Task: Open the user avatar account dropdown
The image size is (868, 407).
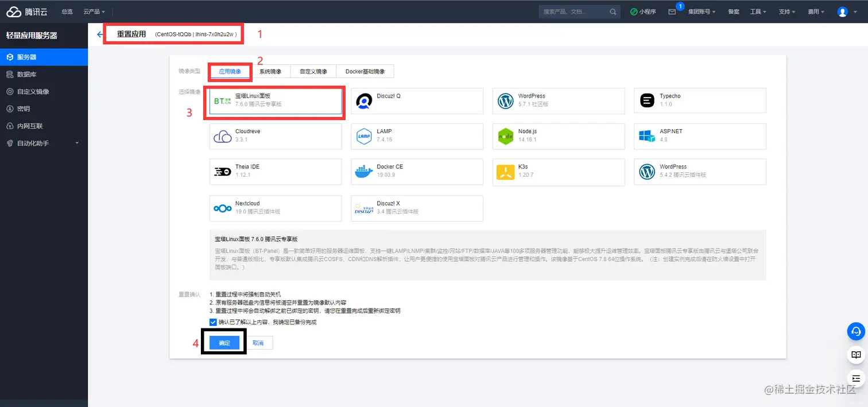Action: point(846,11)
